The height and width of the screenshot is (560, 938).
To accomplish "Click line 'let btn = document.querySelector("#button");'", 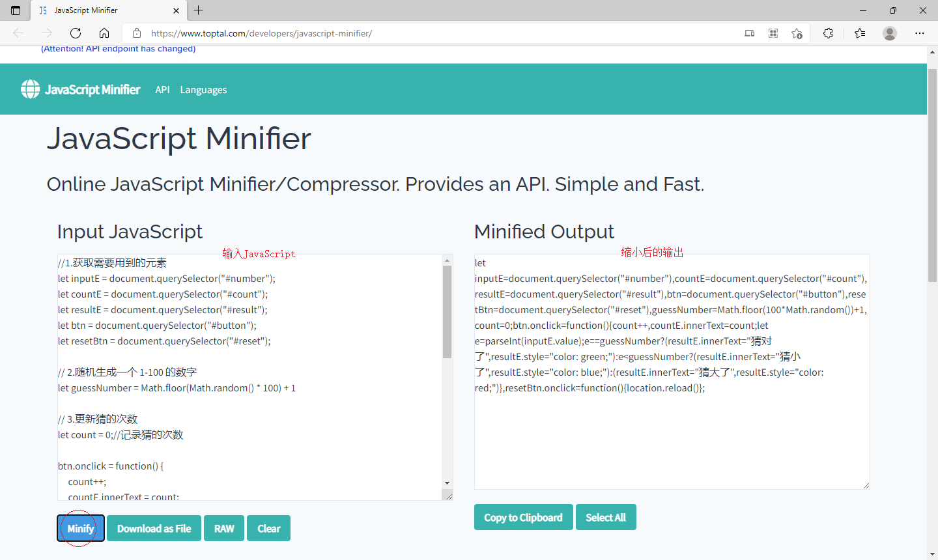I will click(157, 326).
